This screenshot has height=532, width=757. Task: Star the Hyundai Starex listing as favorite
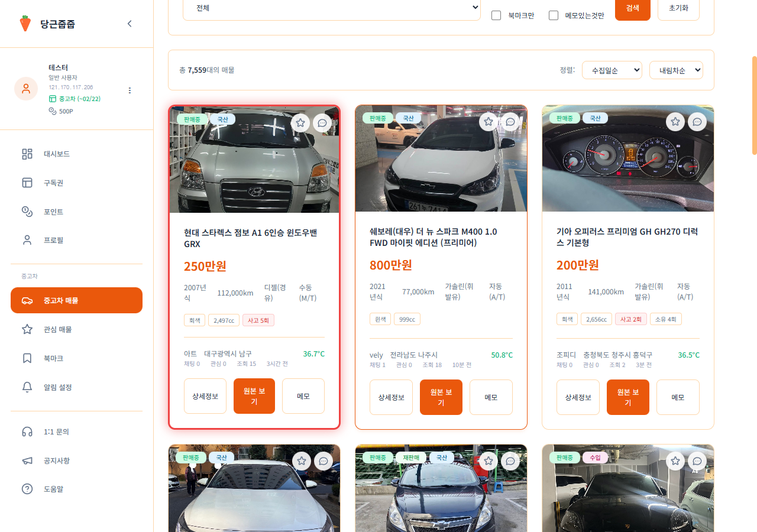300,123
